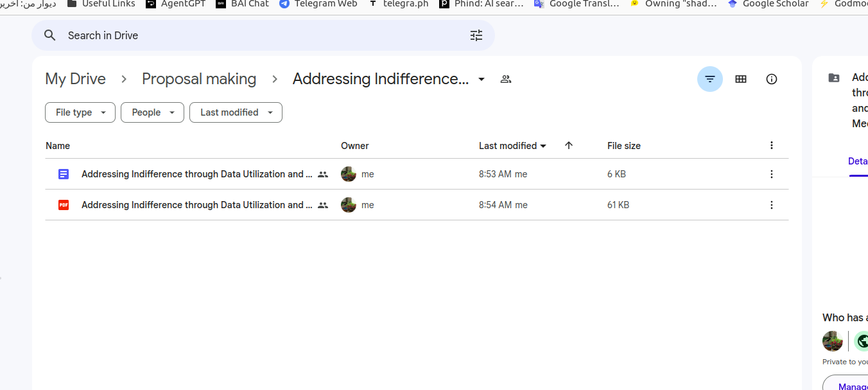Toggle the filter list icon
868x390 pixels.
pyautogui.click(x=709, y=79)
